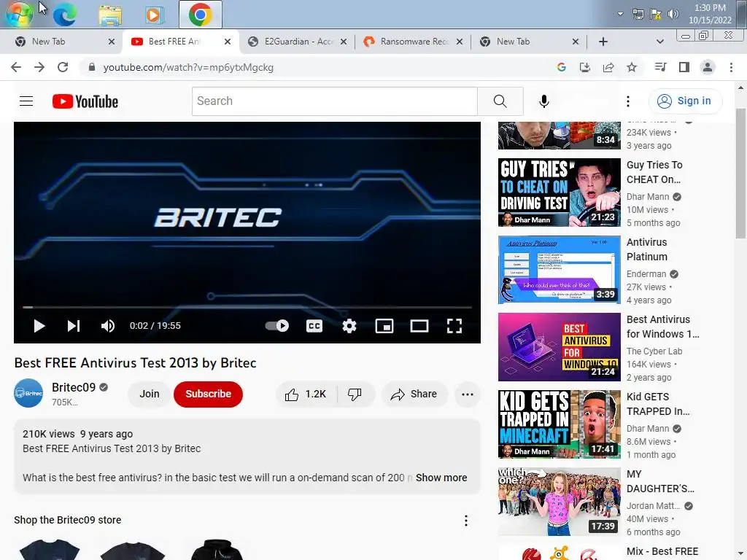Open Britec09 channel avatar
747x560 pixels.
[x=28, y=393]
